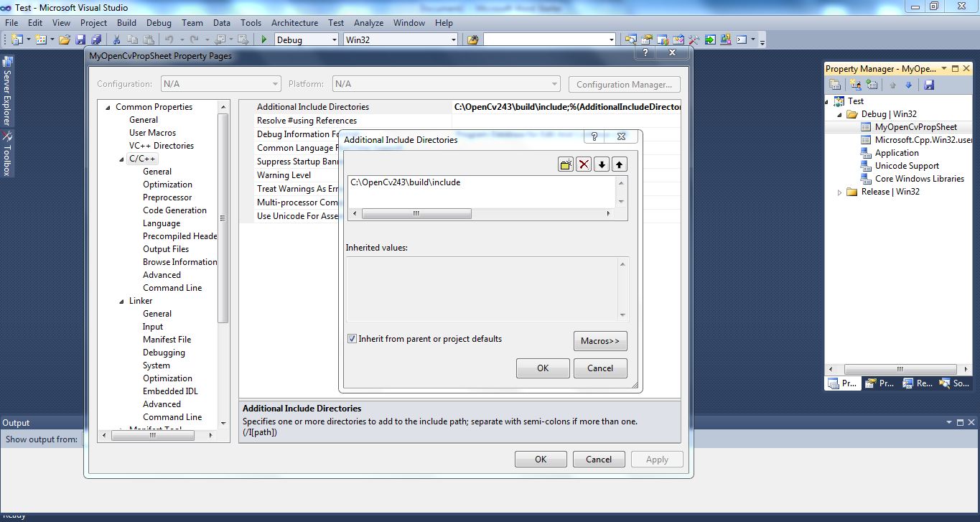
Task: Collapse the Debug | Win32 node
Action: (x=839, y=115)
